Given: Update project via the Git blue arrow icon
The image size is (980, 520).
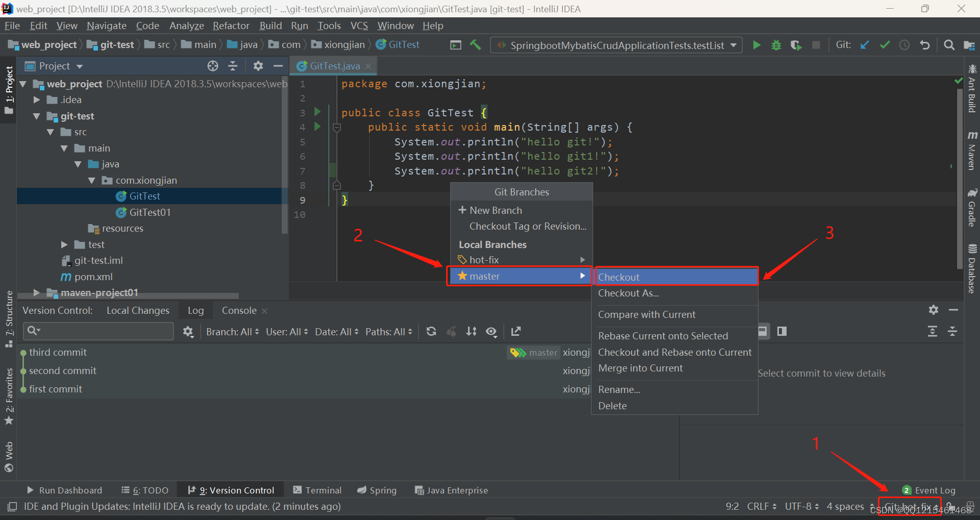Looking at the screenshot, I should (x=865, y=45).
